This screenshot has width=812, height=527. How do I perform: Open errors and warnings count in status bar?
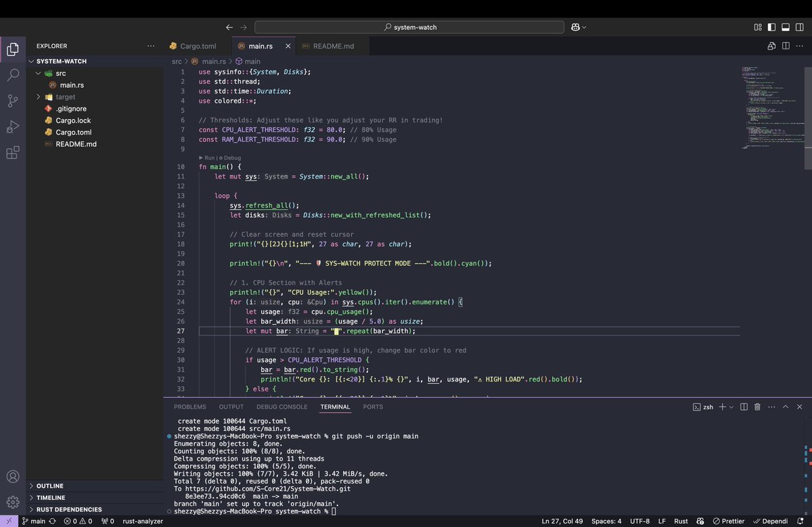coord(78,521)
